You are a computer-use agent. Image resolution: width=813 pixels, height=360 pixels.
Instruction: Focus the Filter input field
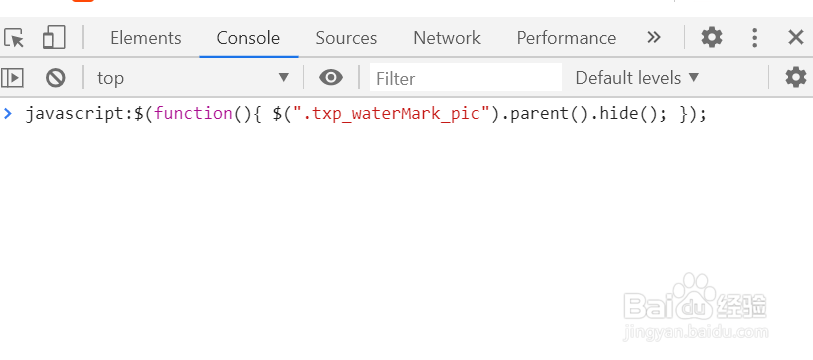466,78
